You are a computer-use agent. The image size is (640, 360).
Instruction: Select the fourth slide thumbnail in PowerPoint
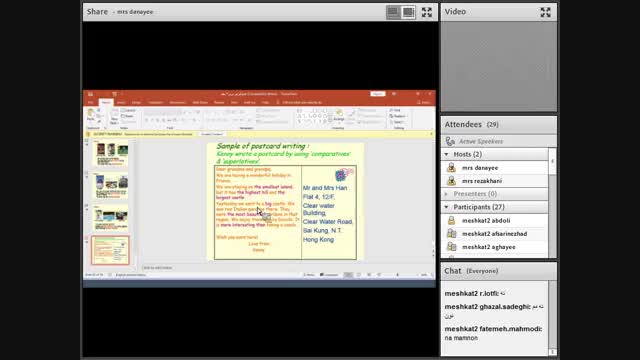coord(110,250)
